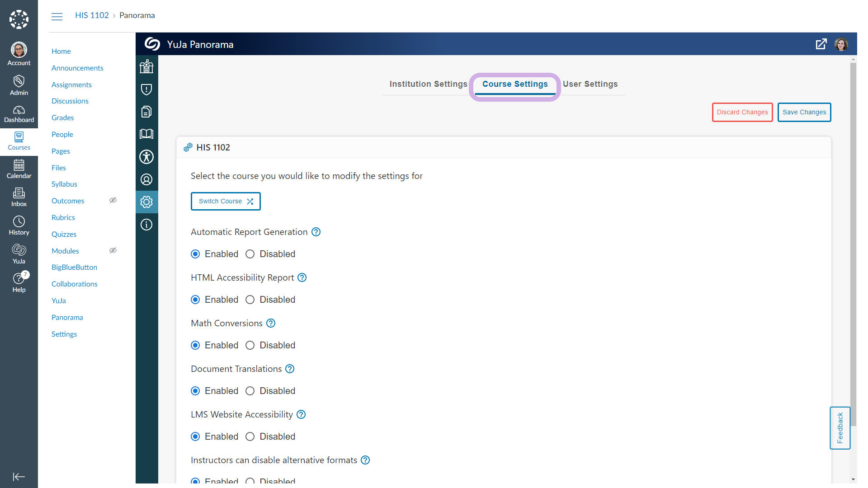This screenshot has height=488, width=868.
Task: Select Enabled for Math Conversions
Action: pos(195,345)
